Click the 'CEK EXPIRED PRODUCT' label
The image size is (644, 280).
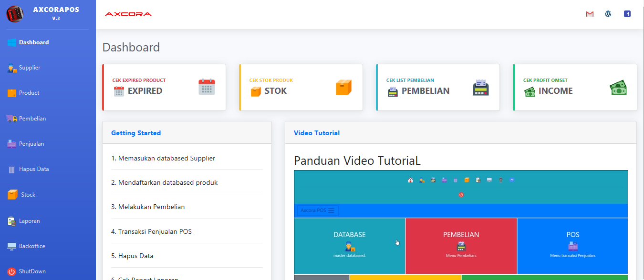pyautogui.click(x=139, y=80)
